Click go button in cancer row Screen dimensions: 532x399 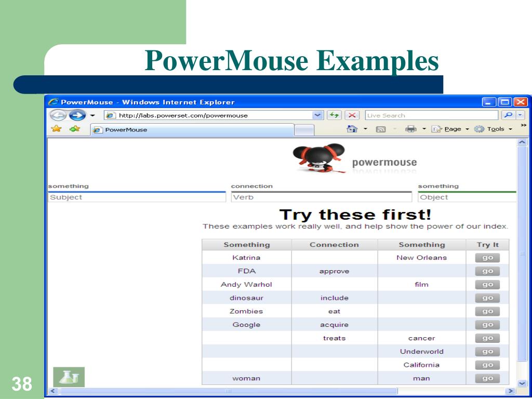pyautogui.click(x=487, y=338)
